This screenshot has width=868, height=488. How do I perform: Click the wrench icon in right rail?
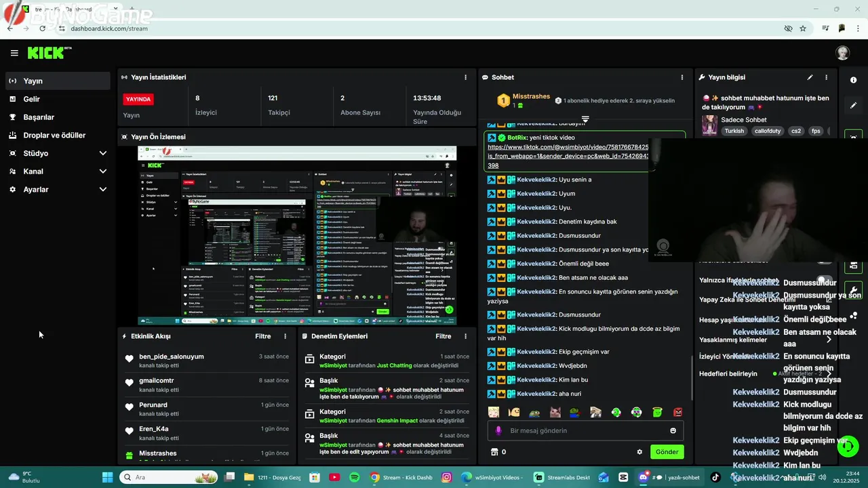point(853,290)
